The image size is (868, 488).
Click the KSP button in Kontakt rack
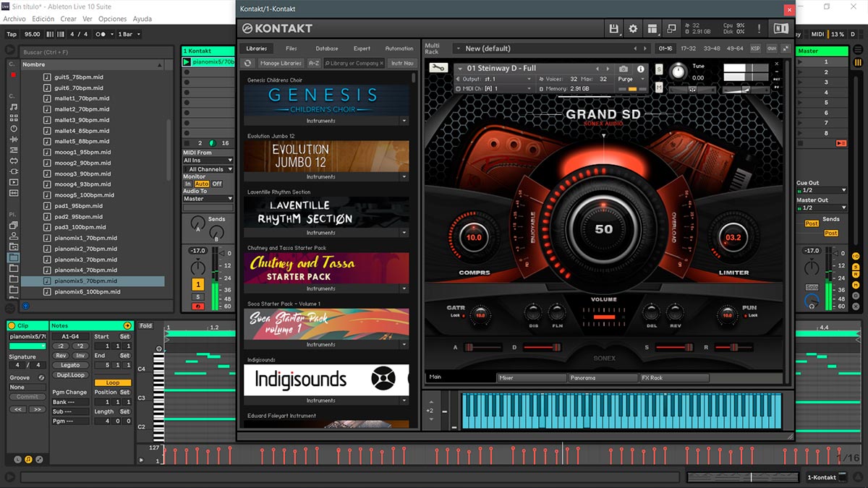[x=755, y=48]
